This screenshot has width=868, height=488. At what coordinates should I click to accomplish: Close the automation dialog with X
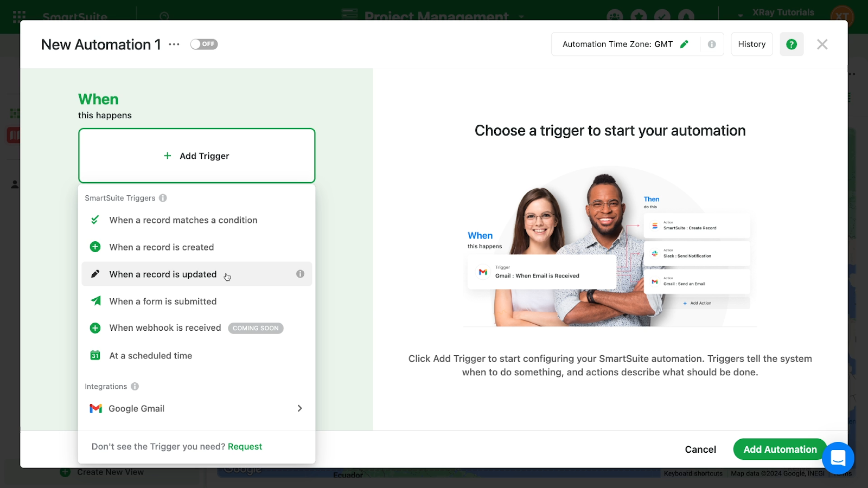[x=822, y=44]
